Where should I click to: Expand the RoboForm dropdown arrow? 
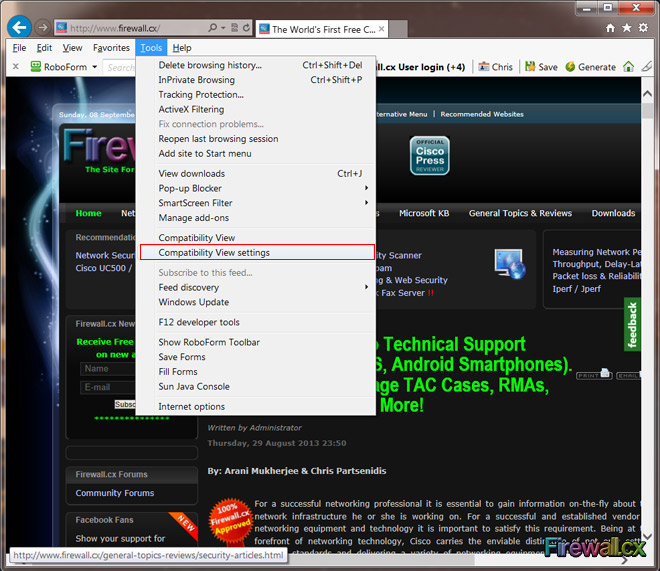(x=95, y=66)
